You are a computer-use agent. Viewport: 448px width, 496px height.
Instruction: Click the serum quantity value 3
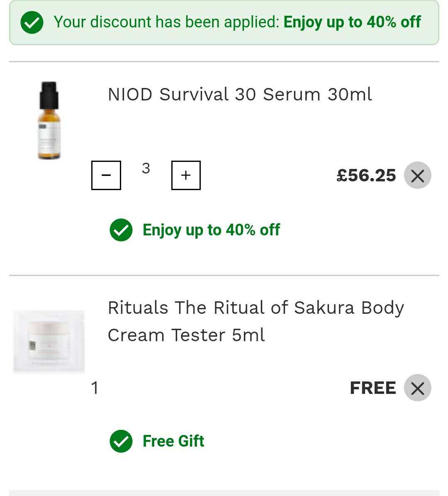tap(146, 169)
